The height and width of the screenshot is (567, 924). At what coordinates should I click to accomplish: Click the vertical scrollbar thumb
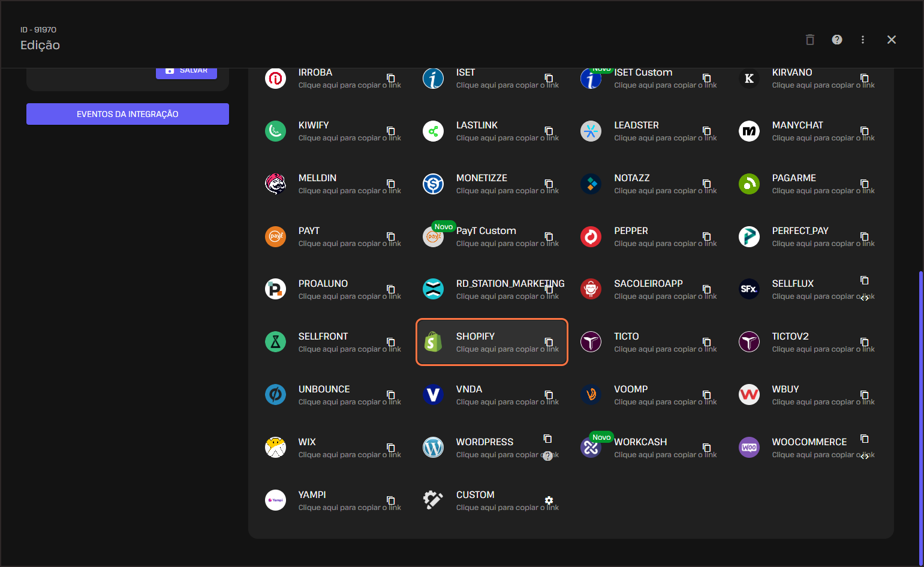point(920,418)
